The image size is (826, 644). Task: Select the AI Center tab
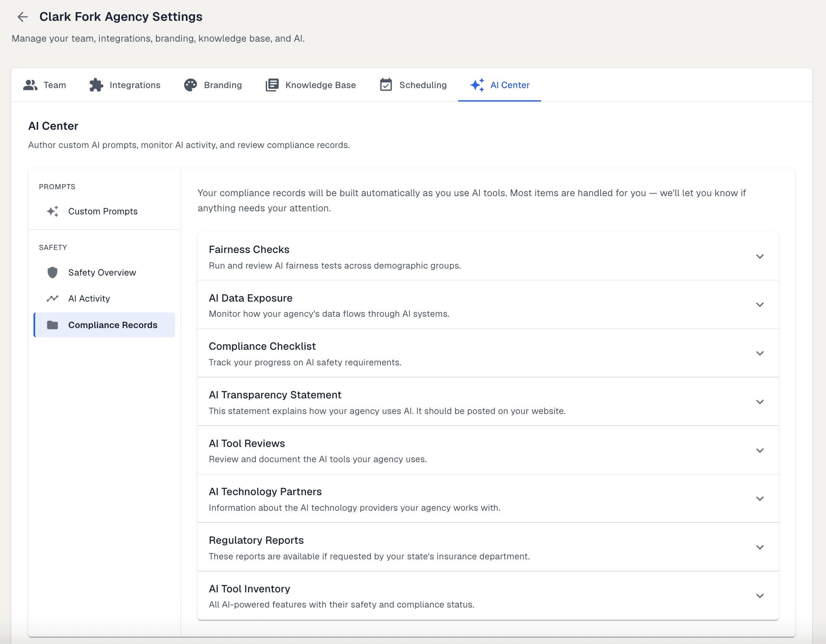click(x=499, y=85)
